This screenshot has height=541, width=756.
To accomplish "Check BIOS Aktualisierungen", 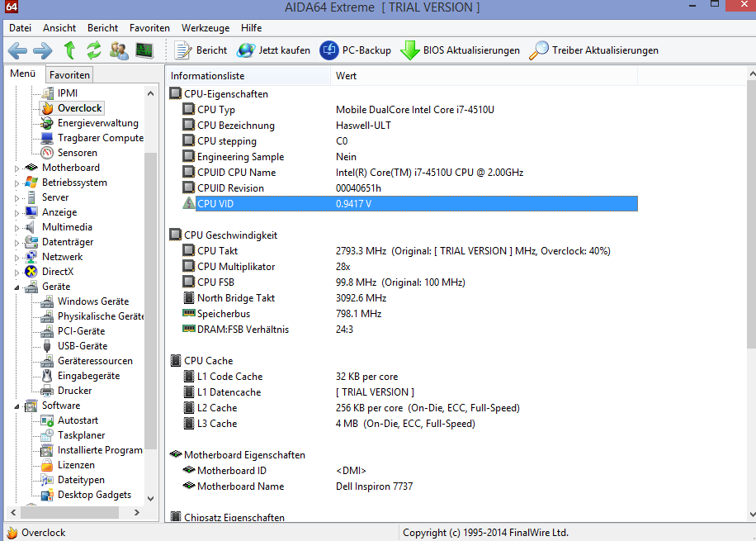I will click(461, 50).
